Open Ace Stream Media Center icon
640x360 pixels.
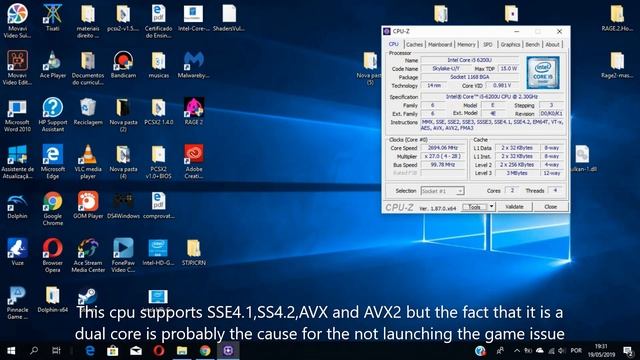[88, 255]
